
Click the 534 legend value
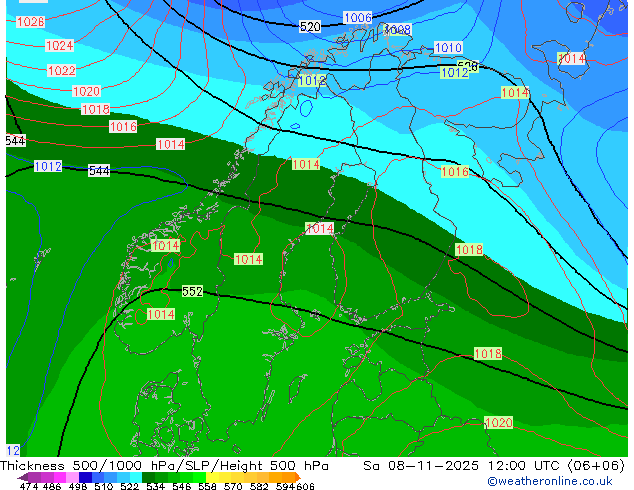tap(155, 486)
